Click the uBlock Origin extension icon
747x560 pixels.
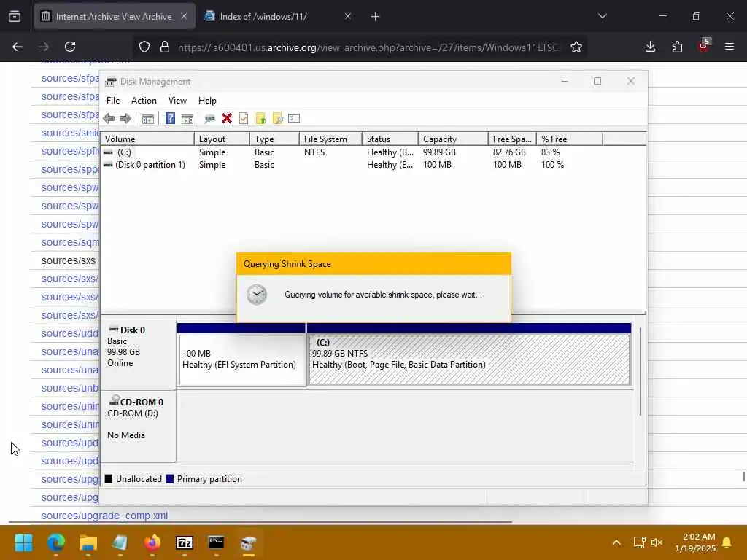tap(704, 46)
